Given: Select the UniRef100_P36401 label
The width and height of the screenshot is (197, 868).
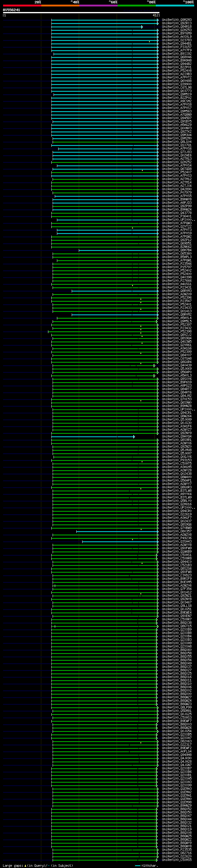Looking at the screenshot, I should [177, 216].
